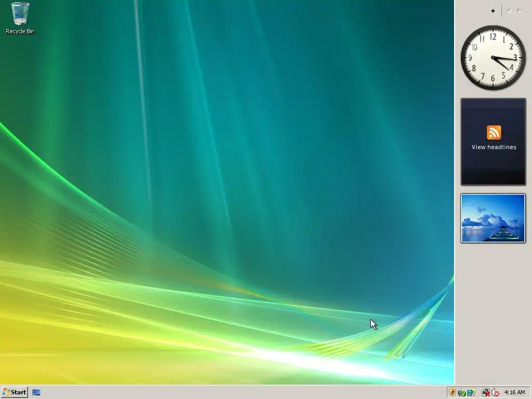
Task: Click View headlines in feed gadget
Action: click(x=494, y=147)
